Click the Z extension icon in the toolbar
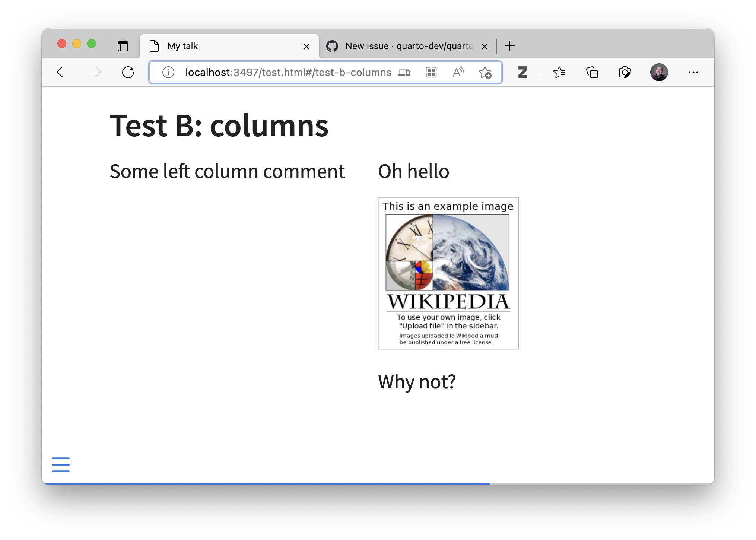This screenshot has height=540, width=756. pyautogui.click(x=523, y=72)
